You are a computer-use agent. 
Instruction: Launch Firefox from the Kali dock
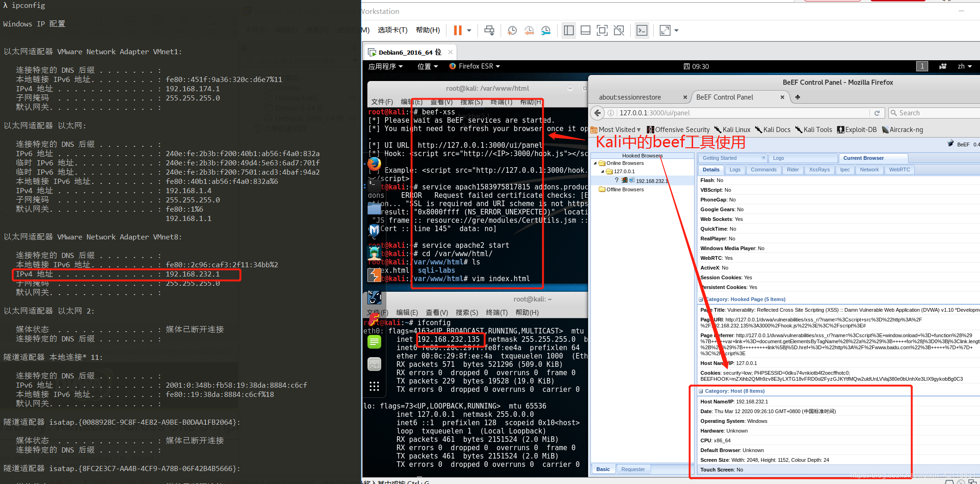tap(374, 164)
